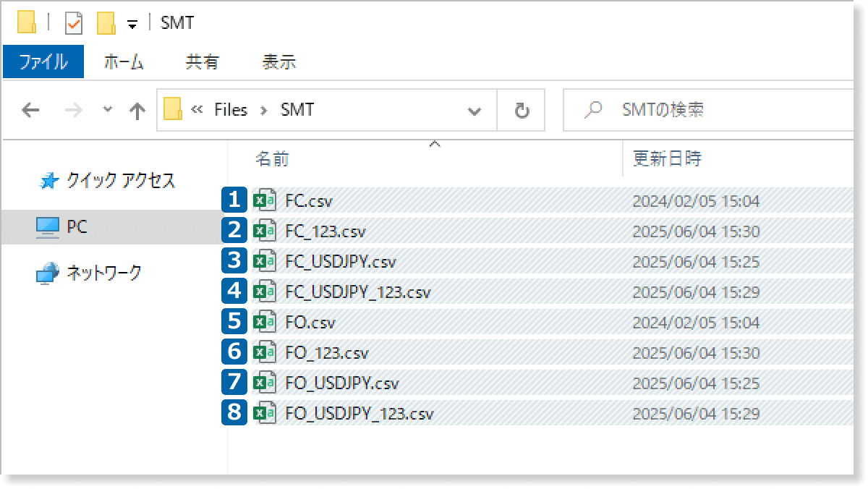Click the forward navigation arrow
Screen dimensions: 868x489
pyautogui.click(x=74, y=111)
